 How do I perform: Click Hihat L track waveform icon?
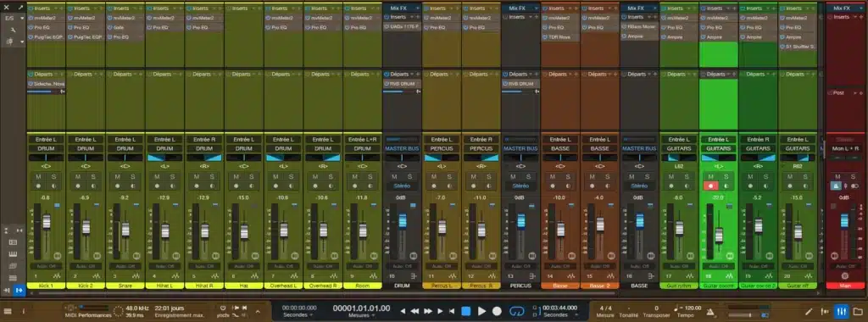click(175, 276)
